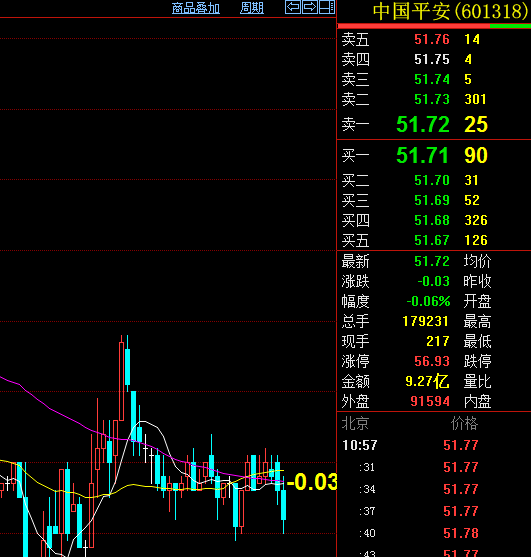Click the 开盘 label
The height and width of the screenshot is (557, 531).
tap(477, 302)
